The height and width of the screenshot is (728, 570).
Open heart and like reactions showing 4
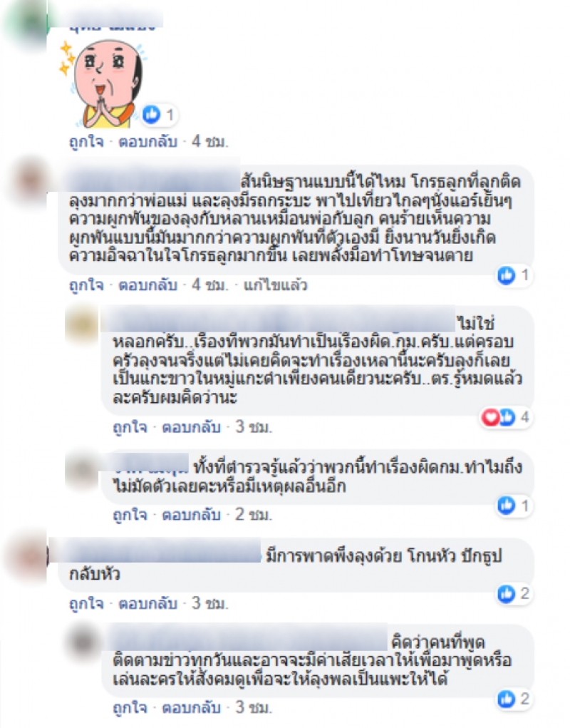pyautogui.click(x=505, y=417)
